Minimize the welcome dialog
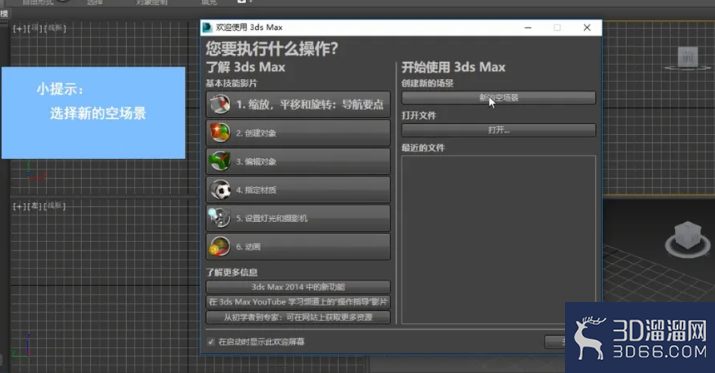The image size is (715, 373). (x=528, y=28)
